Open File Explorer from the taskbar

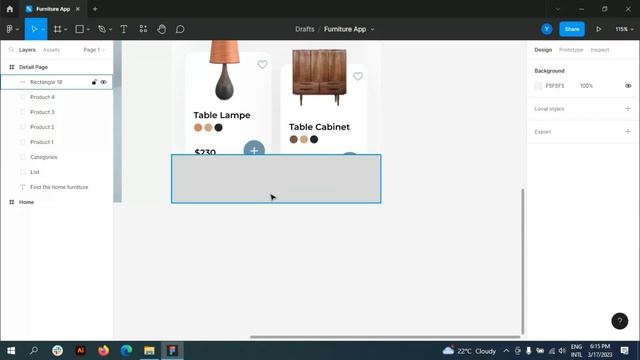coord(149,351)
